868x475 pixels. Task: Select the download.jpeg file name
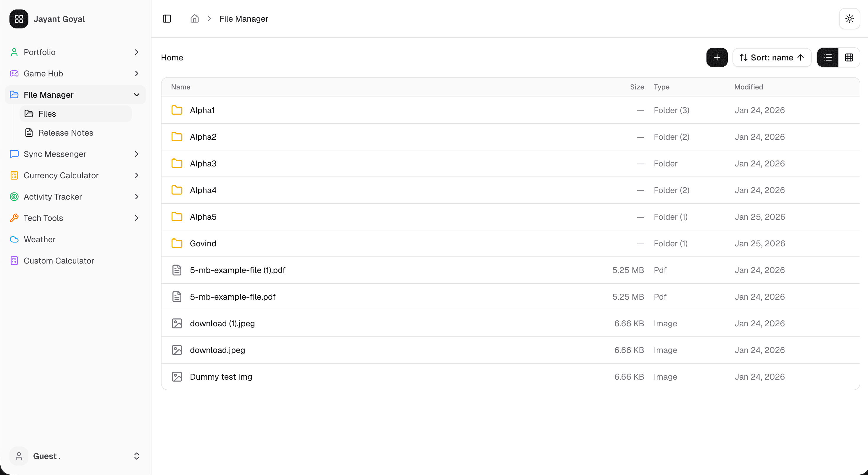coord(217,350)
